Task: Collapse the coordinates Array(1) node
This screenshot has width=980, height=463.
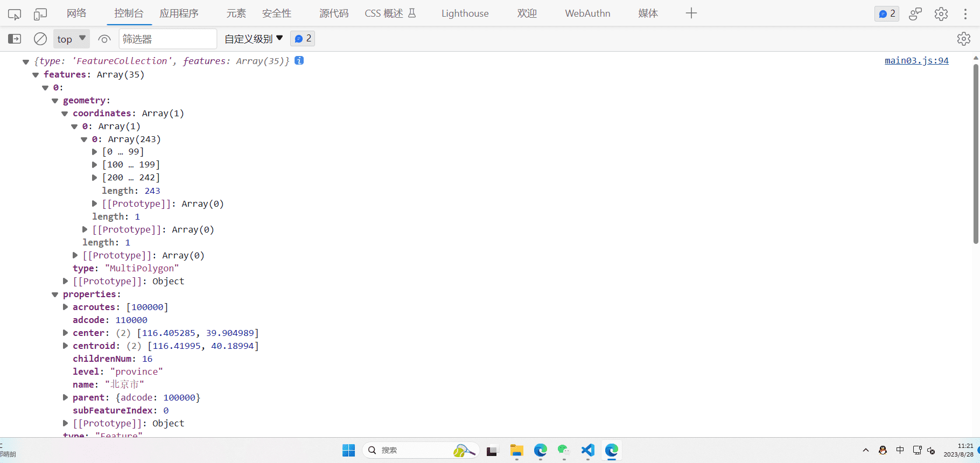Action: (x=65, y=114)
